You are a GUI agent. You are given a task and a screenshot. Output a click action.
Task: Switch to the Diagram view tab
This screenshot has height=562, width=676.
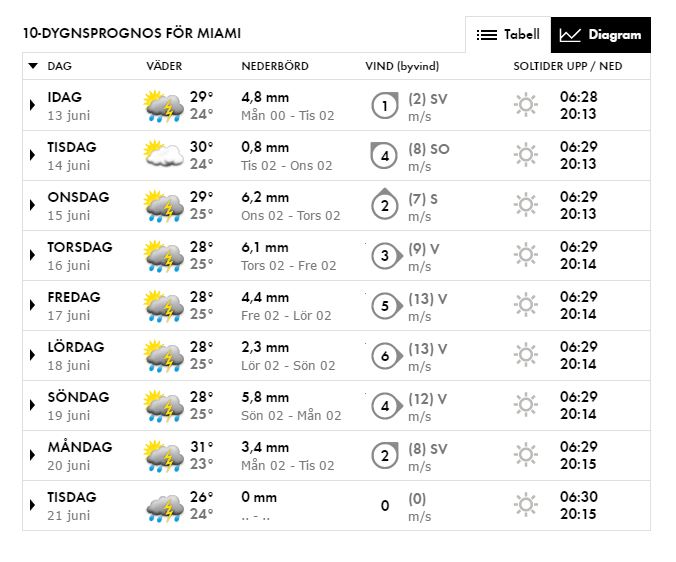click(600, 35)
